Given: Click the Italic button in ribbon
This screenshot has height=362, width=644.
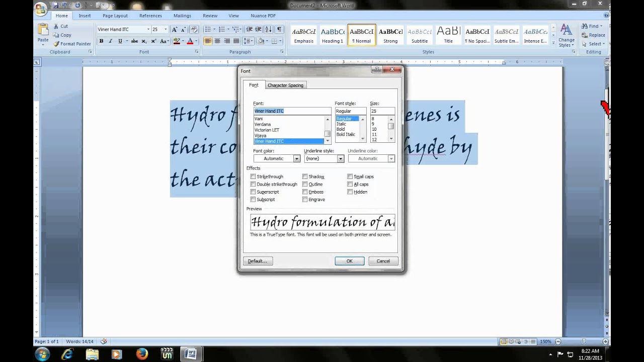Looking at the screenshot, I should coord(110,41).
